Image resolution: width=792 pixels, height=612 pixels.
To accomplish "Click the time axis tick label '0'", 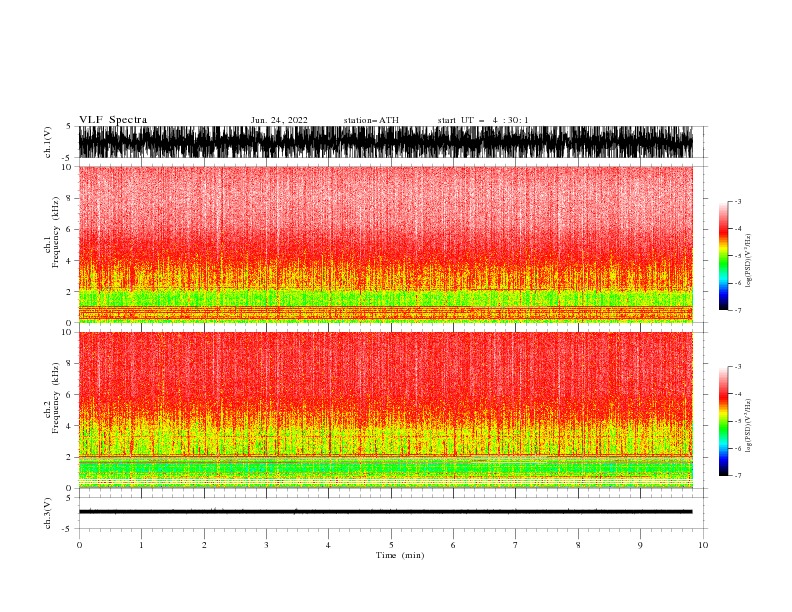I will click(x=79, y=545).
